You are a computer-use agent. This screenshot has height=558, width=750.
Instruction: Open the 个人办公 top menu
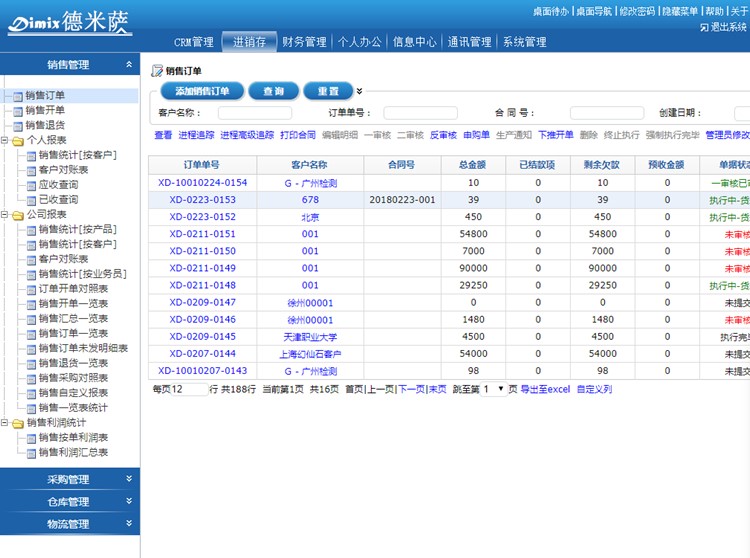[x=360, y=42]
